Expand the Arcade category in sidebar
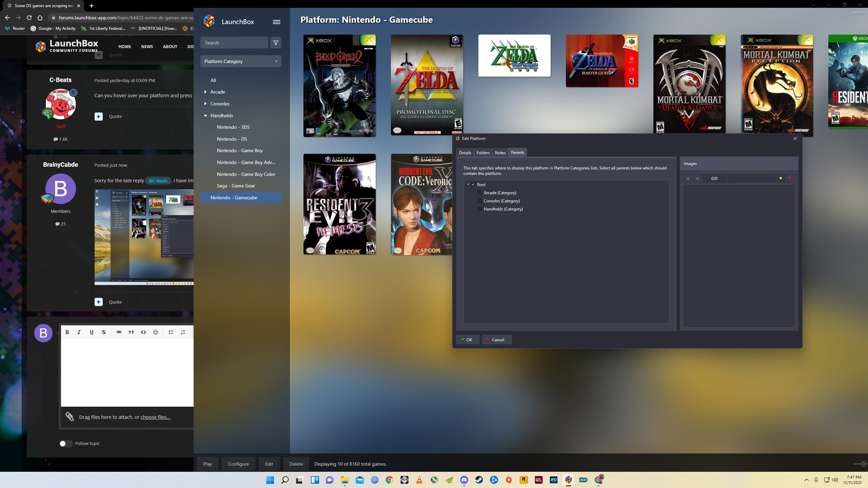Screen dimensions: 868x488 [x=205, y=92]
